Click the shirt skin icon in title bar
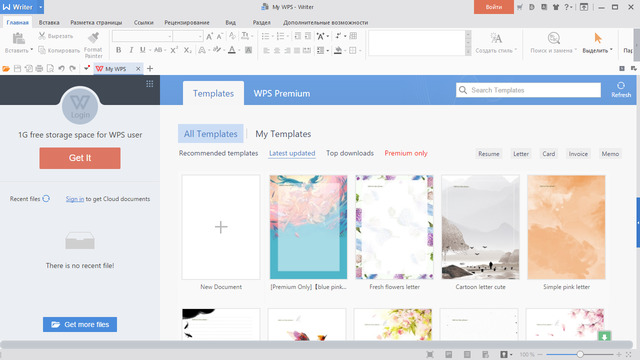Image resolution: width=640 pixels, height=360 pixels. tap(556, 7)
